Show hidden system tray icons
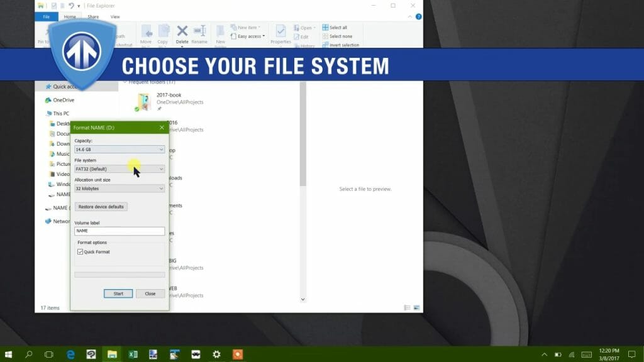Viewport: 644px width, 362px height. (x=544, y=354)
